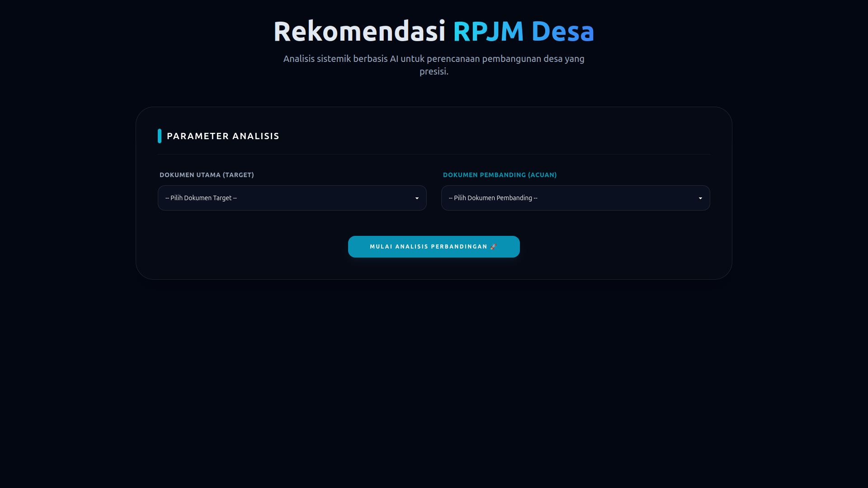
Task: Click the chevron on the target document selector
Action: coord(416,198)
